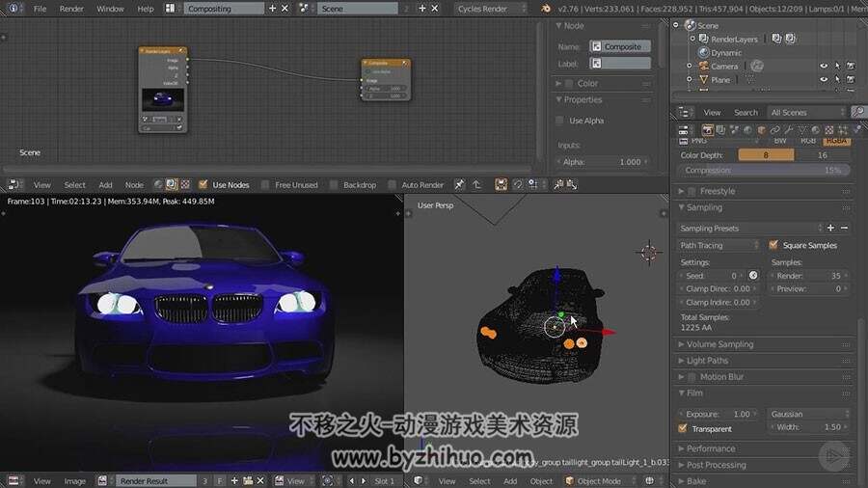Add a new screen layout with plus
Screen dimensions: 868x488
[272, 9]
